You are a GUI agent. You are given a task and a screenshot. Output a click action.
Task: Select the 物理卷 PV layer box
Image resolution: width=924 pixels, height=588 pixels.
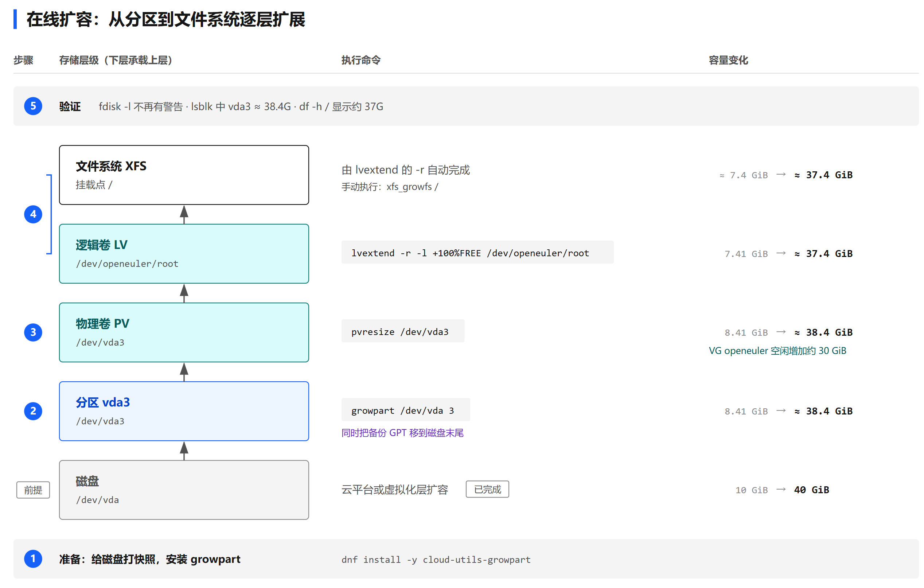(x=184, y=332)
